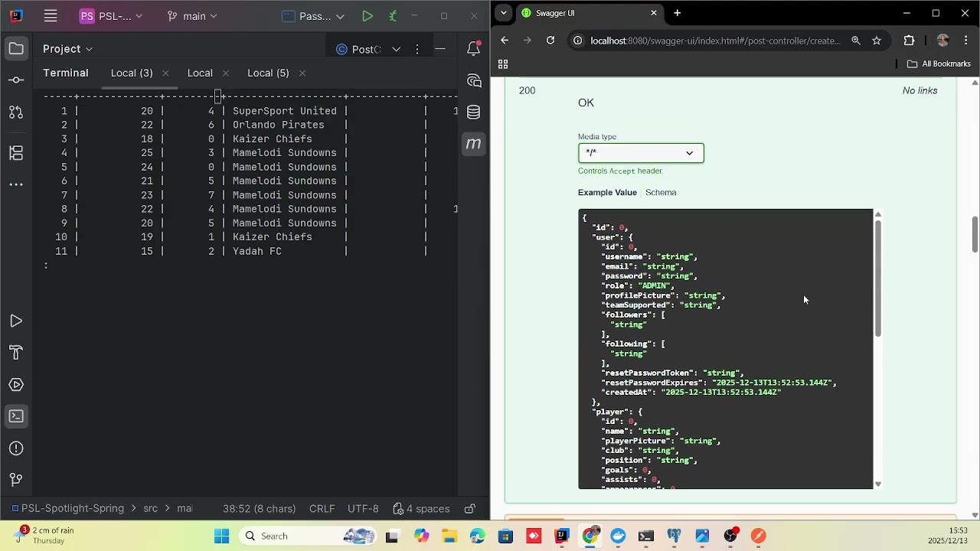This screenshot has height=551, width=980.
Task: Open the Run tool window icon
Action: pyautogui.click(x=16, y=321)
